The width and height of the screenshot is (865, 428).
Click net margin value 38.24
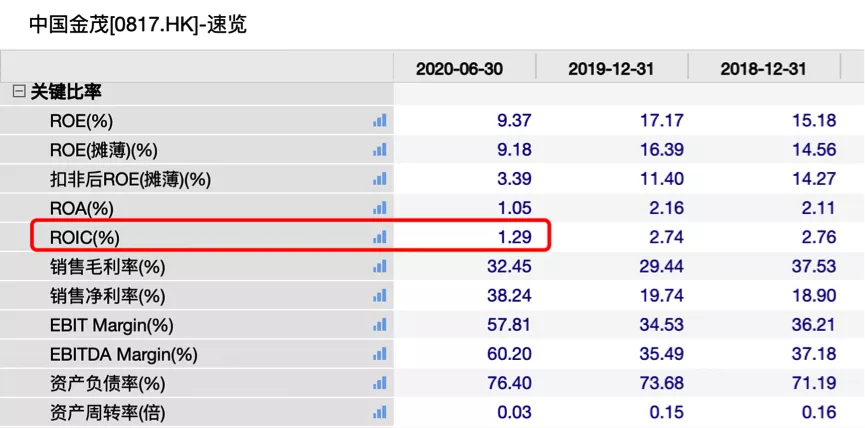click(x=509, y=296)
